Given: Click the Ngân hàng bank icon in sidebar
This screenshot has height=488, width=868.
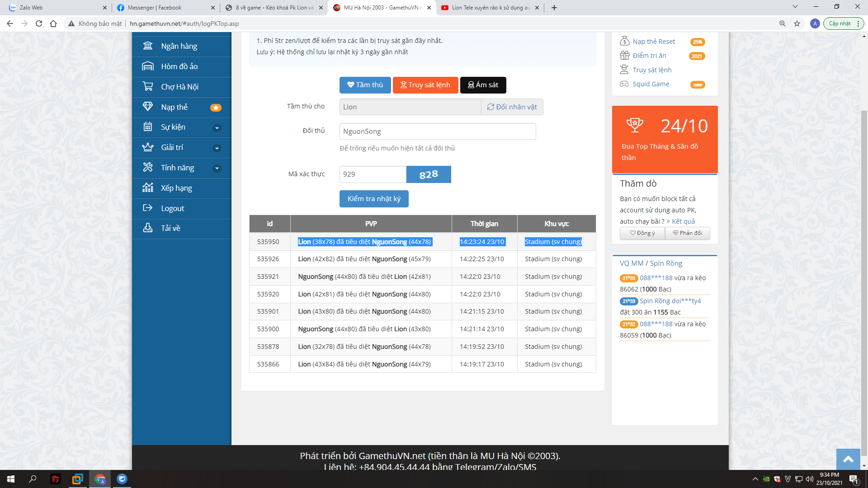Looking at the screenshot, I should point(148,46).
